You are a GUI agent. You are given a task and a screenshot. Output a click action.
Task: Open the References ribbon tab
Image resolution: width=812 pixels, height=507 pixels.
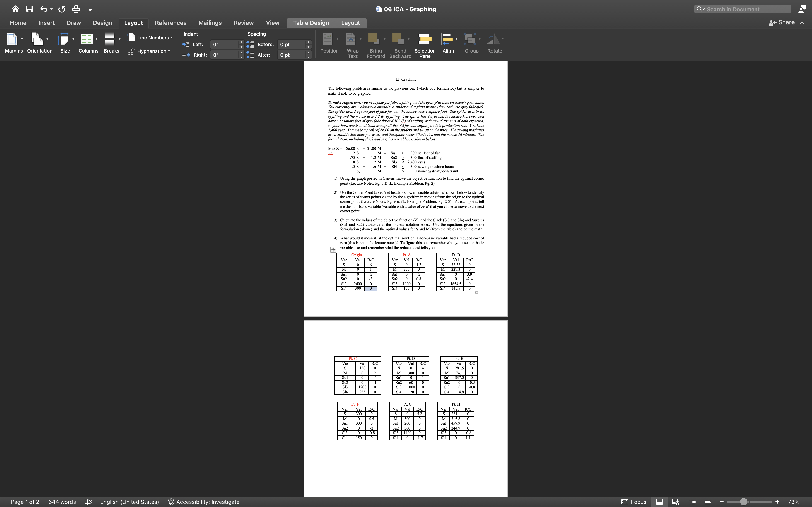click(x=170, y=22)
